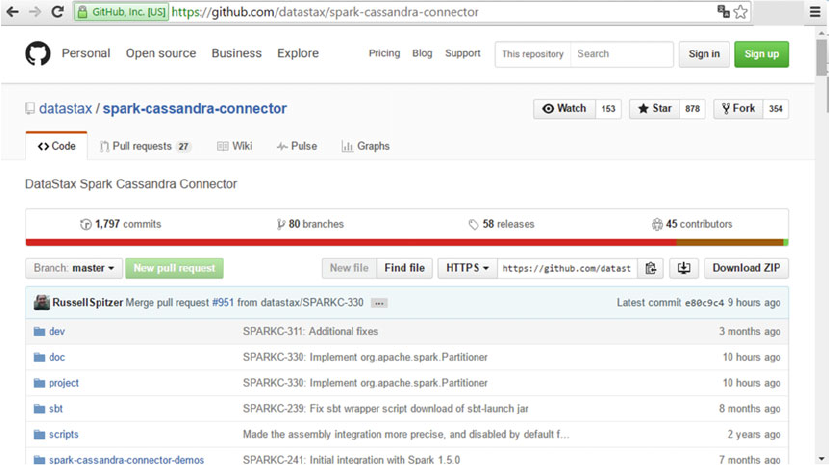Click the green New pull request button
The width and height of the screenshot is (830, 465).
(174, 268)
